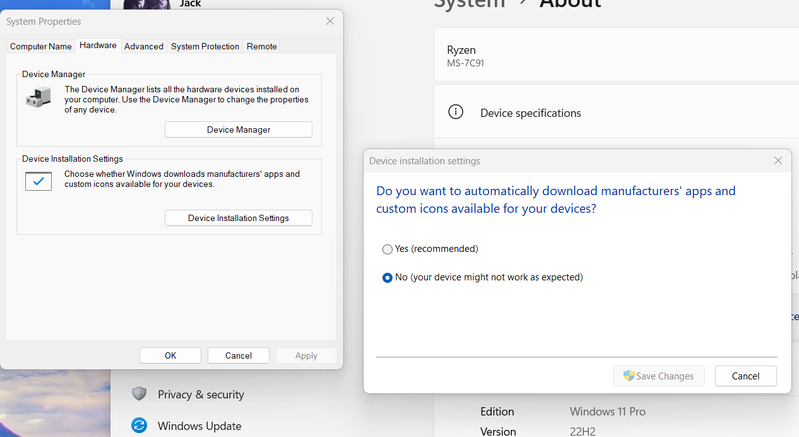Click the Device Manager button

click(238, 129)
